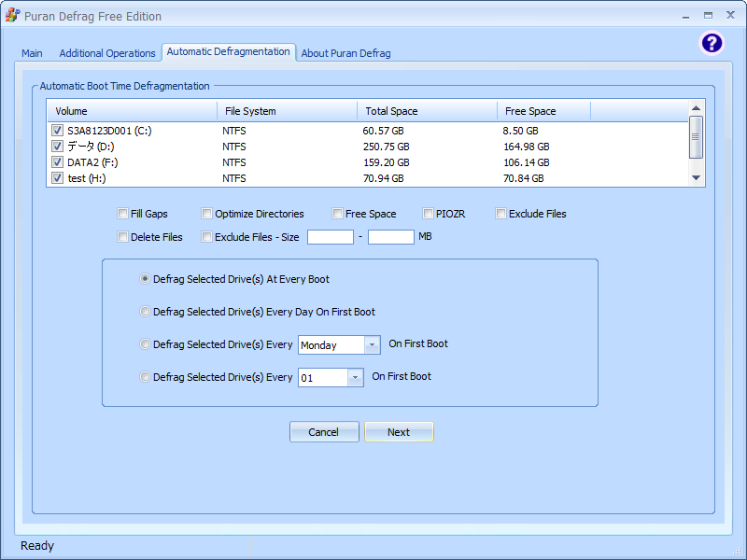This screenshot has width=747, height=560.
Task: Click the volume list scrollbar thumb
Action: (696, 137)
